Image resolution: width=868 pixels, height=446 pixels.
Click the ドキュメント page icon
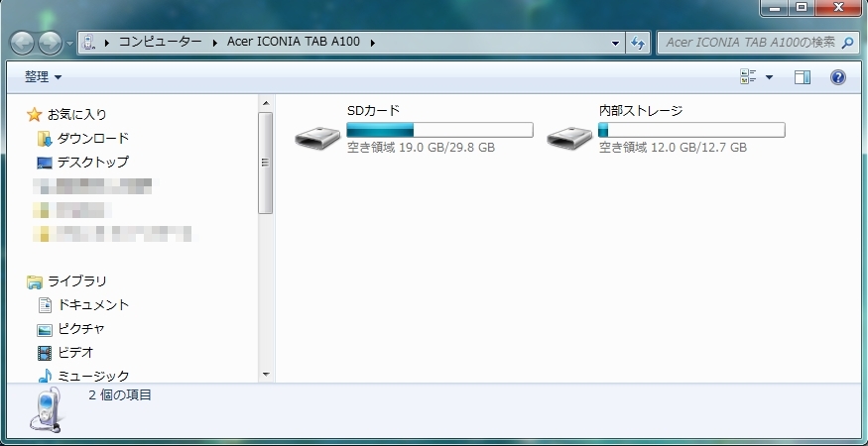tap(45, 305)
